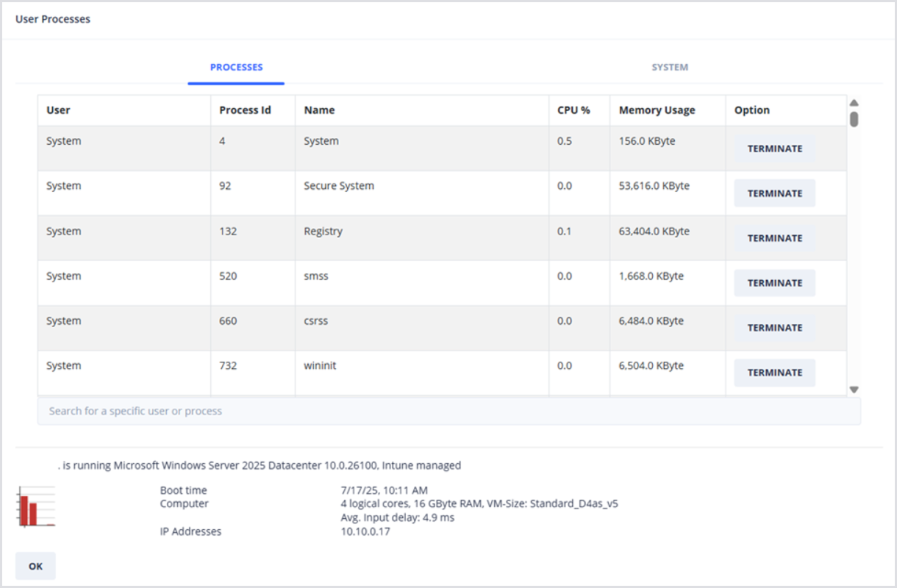The image size is (897, 588).
Task: Terminate the Secure System process
Action: (774, 193)
